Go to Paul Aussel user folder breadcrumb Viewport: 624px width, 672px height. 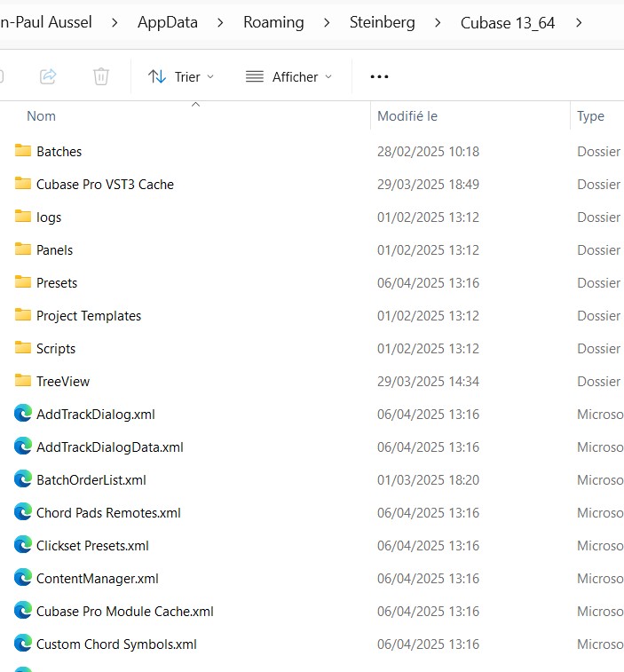click(46, 22)
